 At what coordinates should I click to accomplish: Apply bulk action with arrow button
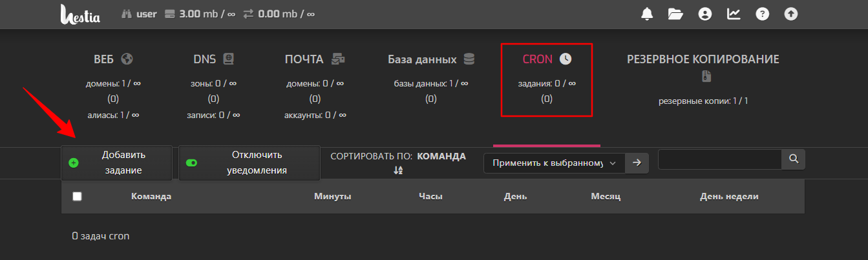637,163
